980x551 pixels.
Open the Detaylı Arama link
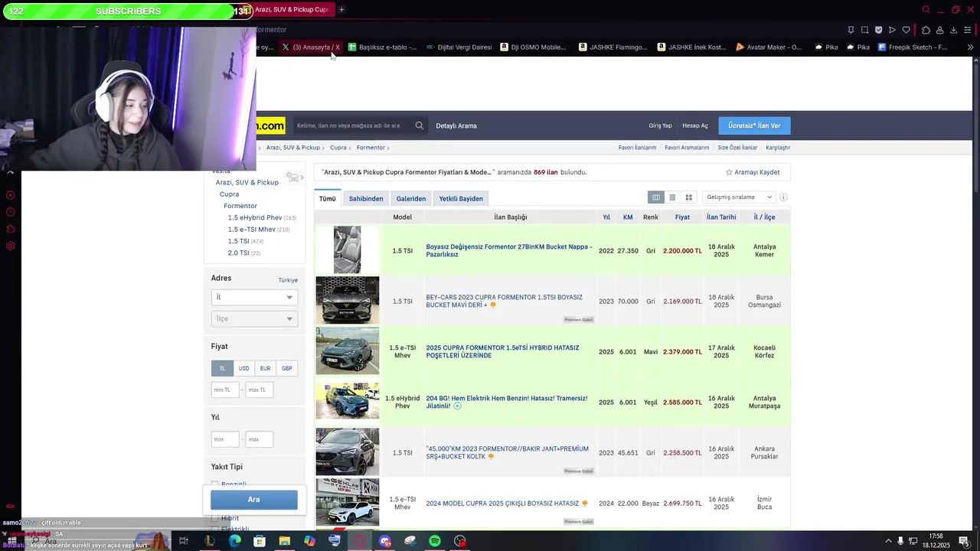(x=456, y=126)
